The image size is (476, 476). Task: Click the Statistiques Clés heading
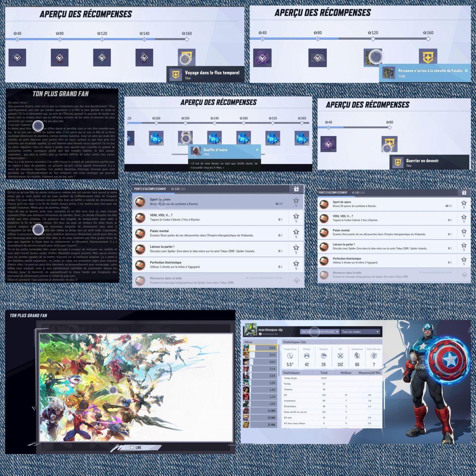pyautogui.click(x=295, y=342)
